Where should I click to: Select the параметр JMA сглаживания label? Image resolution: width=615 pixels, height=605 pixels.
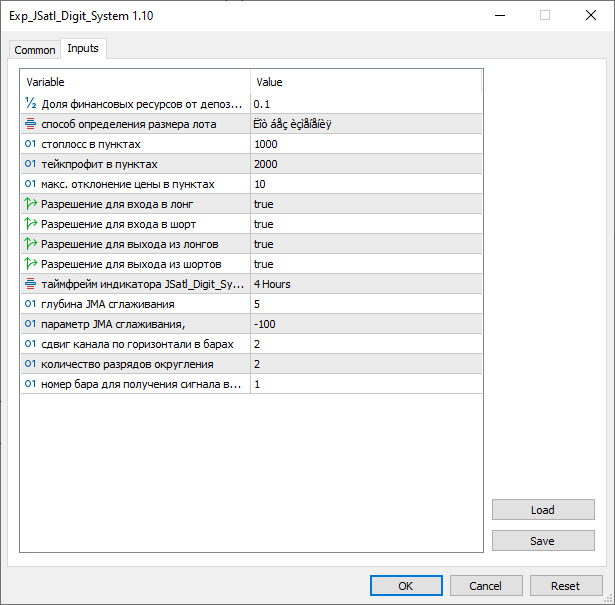113,324
